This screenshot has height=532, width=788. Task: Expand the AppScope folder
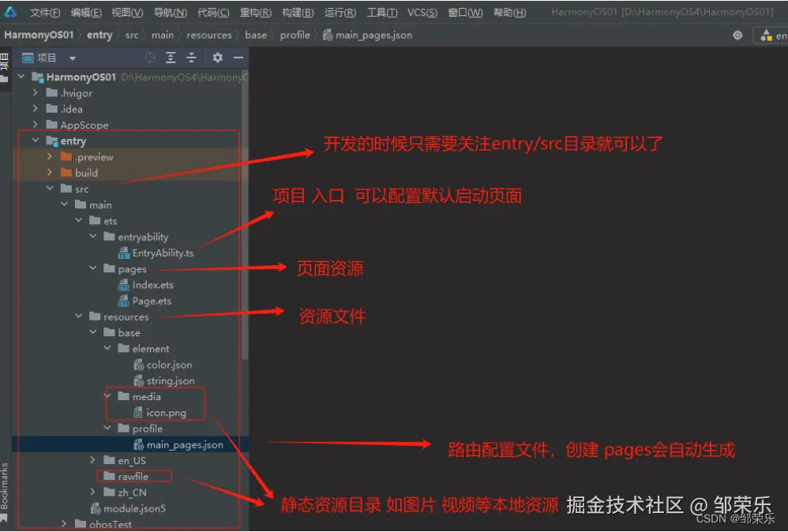pos(36,124)
